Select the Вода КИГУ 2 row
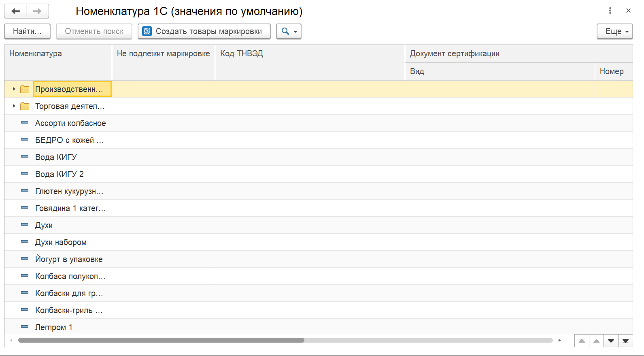This screenshot has height=356, width=644. (319, 174)
